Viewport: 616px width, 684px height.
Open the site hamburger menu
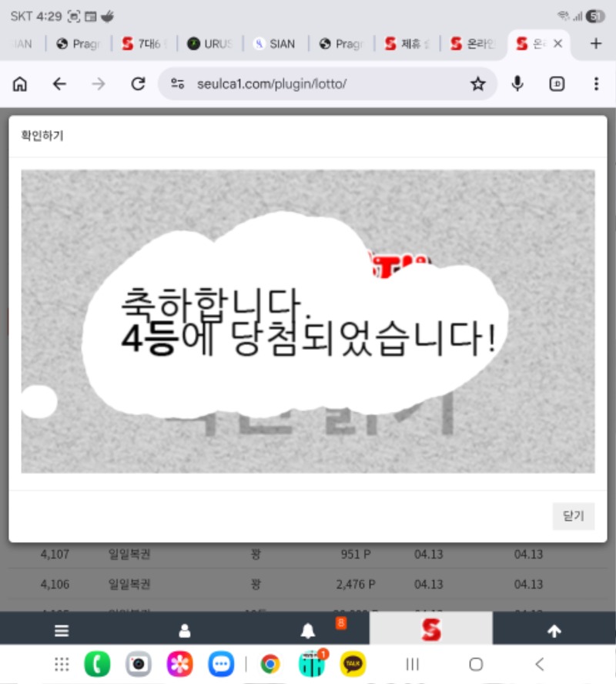(62, 631)
